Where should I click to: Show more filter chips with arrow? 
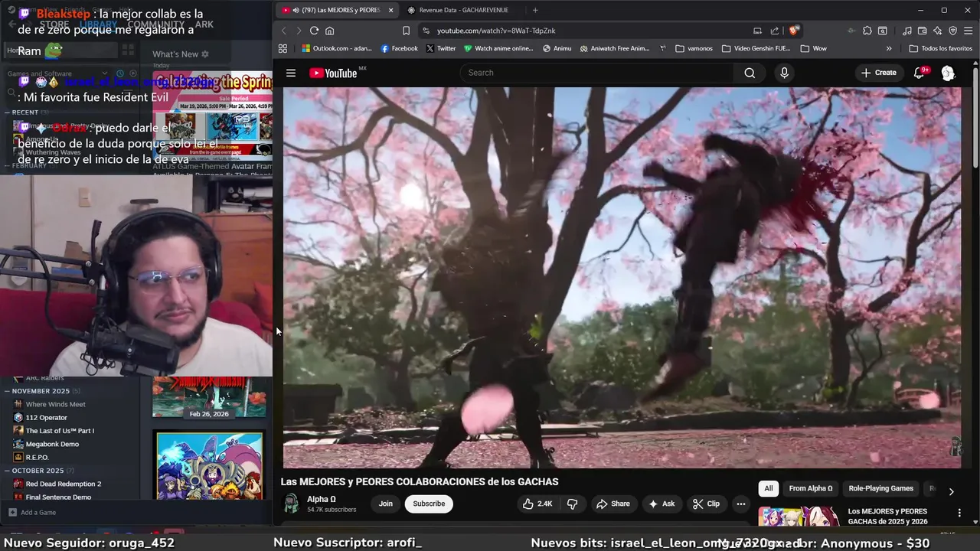(951, 491)
